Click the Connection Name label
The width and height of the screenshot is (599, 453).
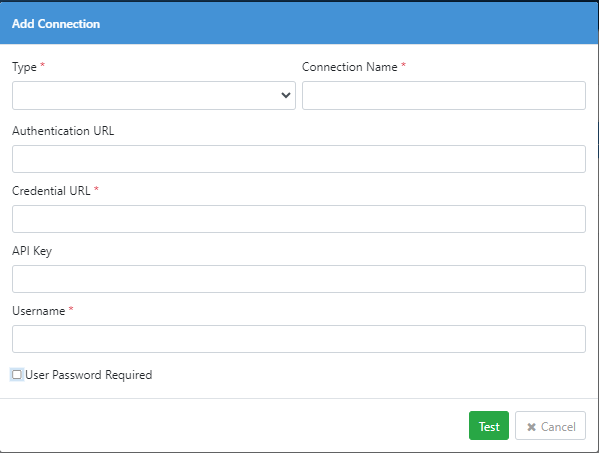click(x=350, y=67)
